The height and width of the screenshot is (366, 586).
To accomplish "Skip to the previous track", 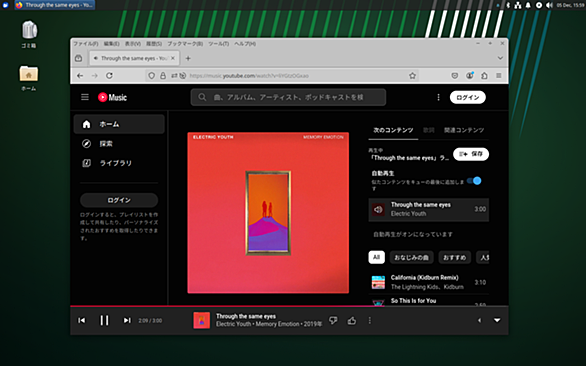I will point(81,320).
